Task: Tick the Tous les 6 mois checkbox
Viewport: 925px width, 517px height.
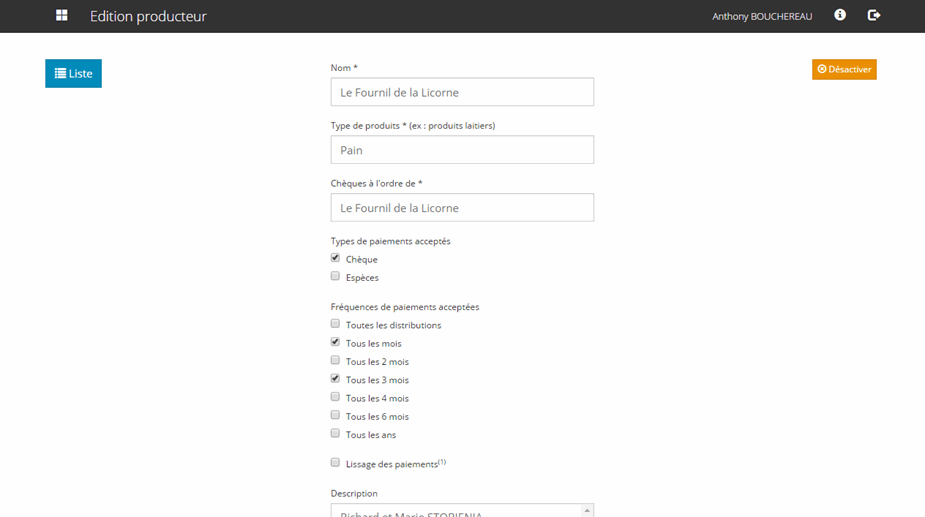Action: 335,415
